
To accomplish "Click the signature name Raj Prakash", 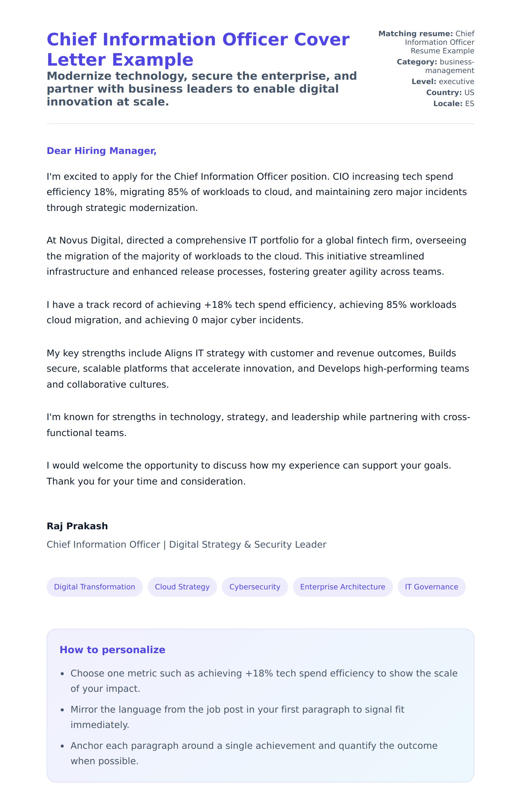I will [77, 526].
